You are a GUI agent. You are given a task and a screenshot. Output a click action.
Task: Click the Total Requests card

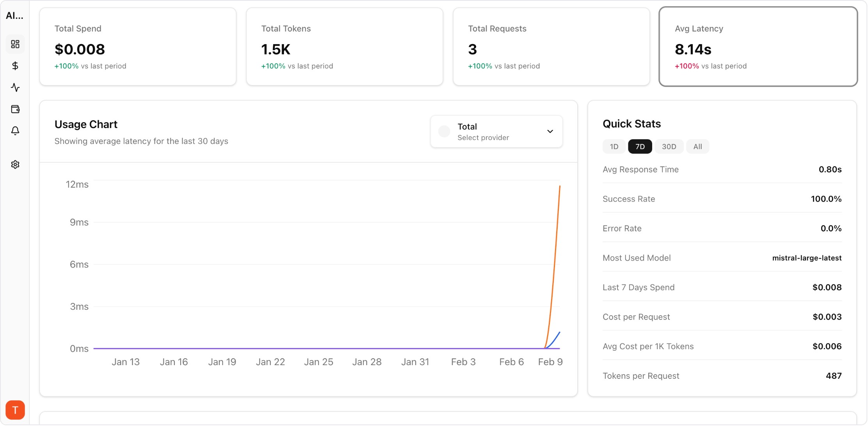[551, 47]
